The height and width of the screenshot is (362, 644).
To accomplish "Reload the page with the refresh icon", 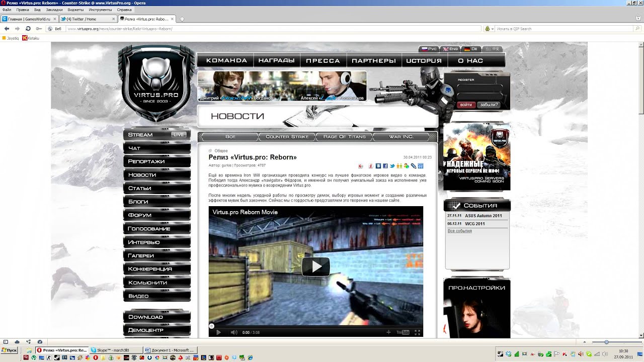I will pyautogui.click(x=28, y=29).
